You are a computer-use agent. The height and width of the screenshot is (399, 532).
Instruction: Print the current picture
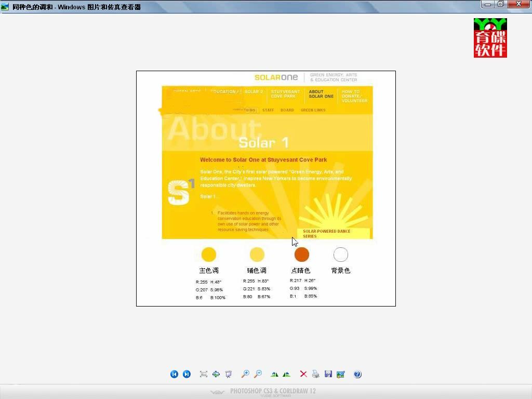click(x=315, y=374)
